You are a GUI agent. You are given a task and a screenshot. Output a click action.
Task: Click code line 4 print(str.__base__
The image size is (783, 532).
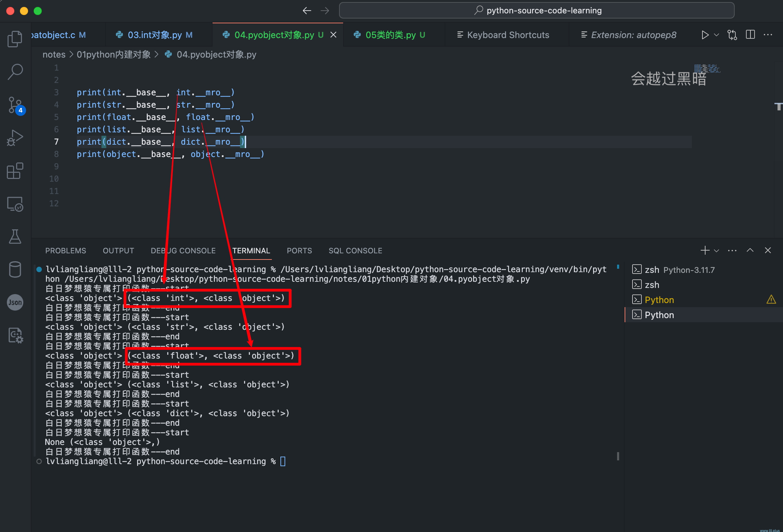click(156, 105)
